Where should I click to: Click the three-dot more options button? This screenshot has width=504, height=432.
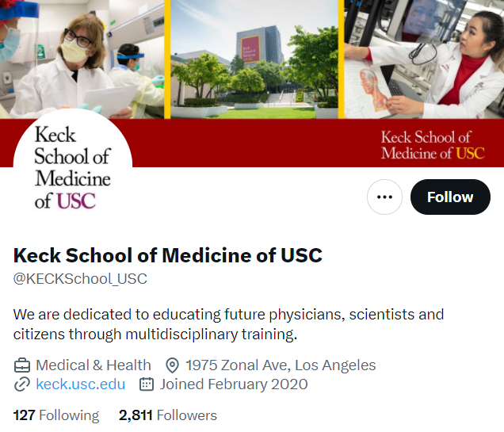(x=385, y=197)
